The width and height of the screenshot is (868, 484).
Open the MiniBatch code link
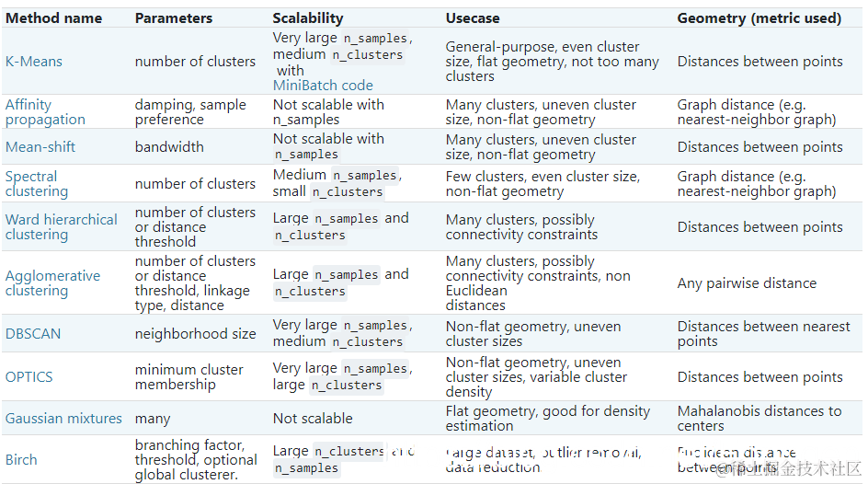point(323,86)
